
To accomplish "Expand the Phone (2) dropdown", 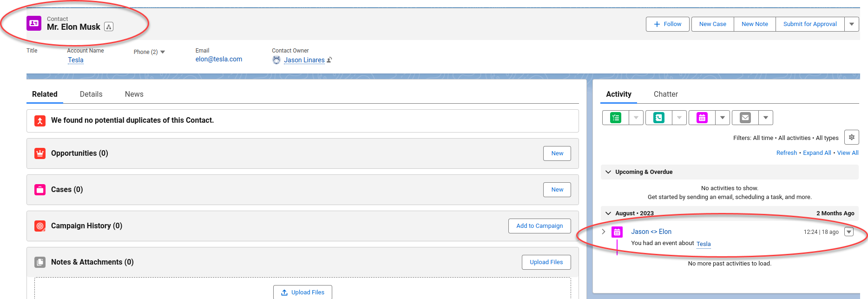I will tap(163, 52).
